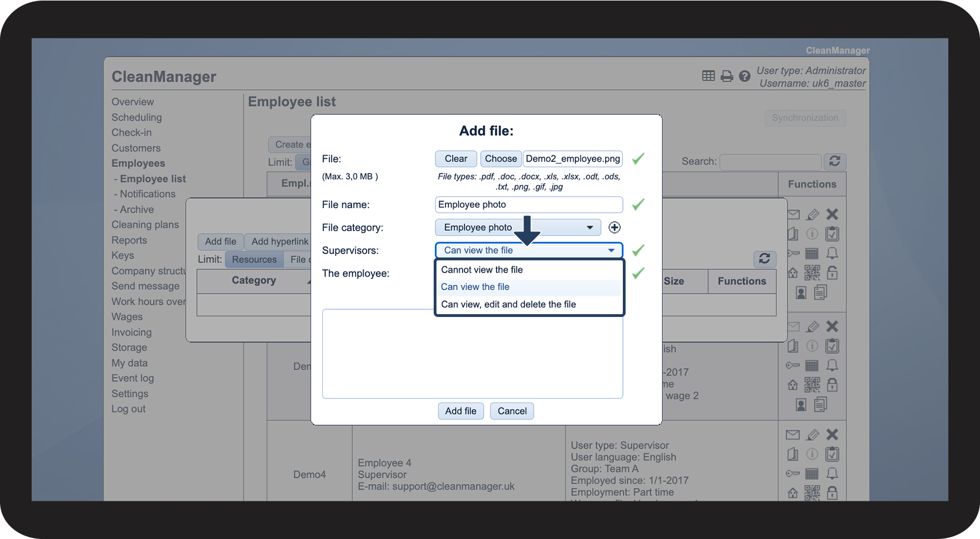Click the edit pencil icon in the Demo4 row
980x539 pixels.
pos(813,435)
